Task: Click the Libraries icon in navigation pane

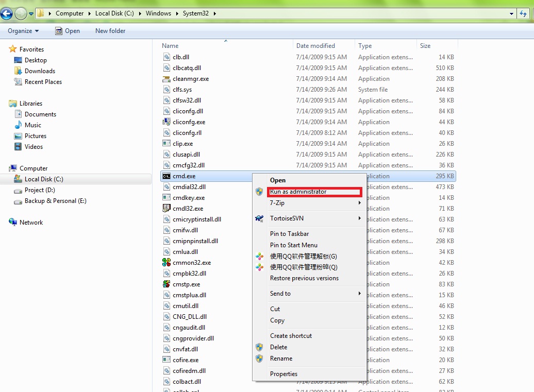Action: tap(13, 104)
